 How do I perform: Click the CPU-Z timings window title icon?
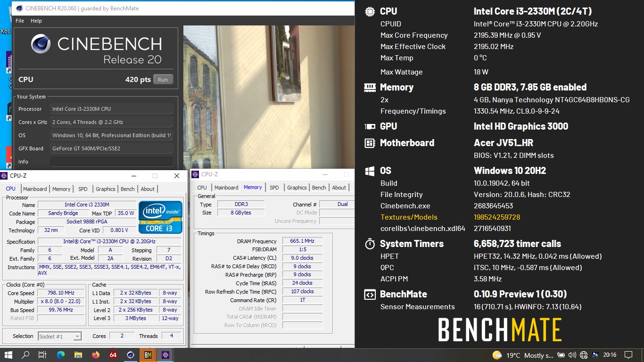tap(196, 174)
